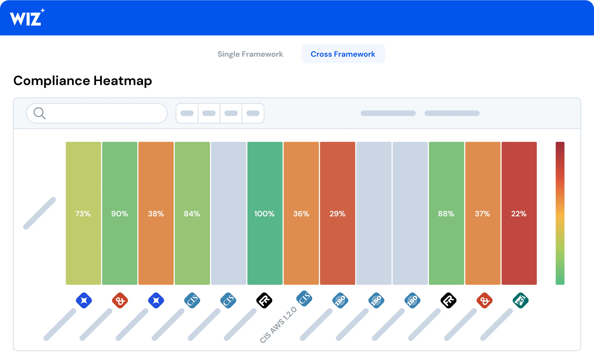Enable the second filter toggle button

pyautogui.click(x=209, y=113)
